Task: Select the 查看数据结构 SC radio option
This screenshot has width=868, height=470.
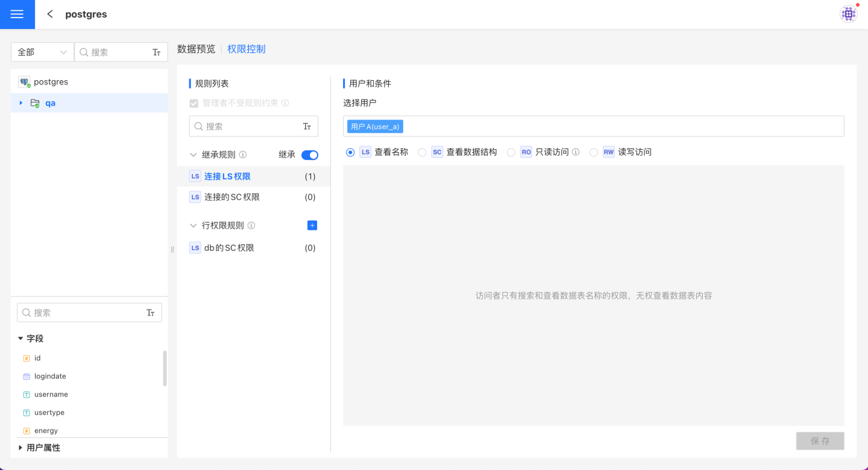Action: [423, 153]
